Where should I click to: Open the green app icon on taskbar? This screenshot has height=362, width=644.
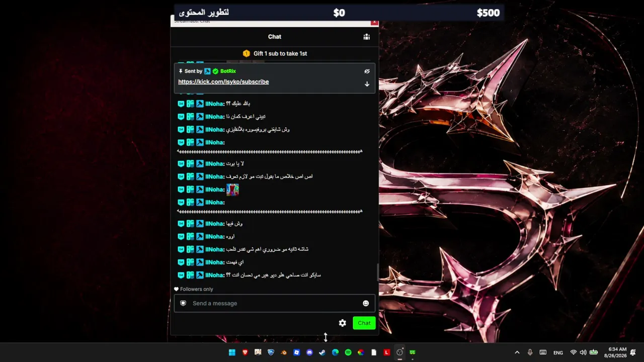click(x=413, y=352)
